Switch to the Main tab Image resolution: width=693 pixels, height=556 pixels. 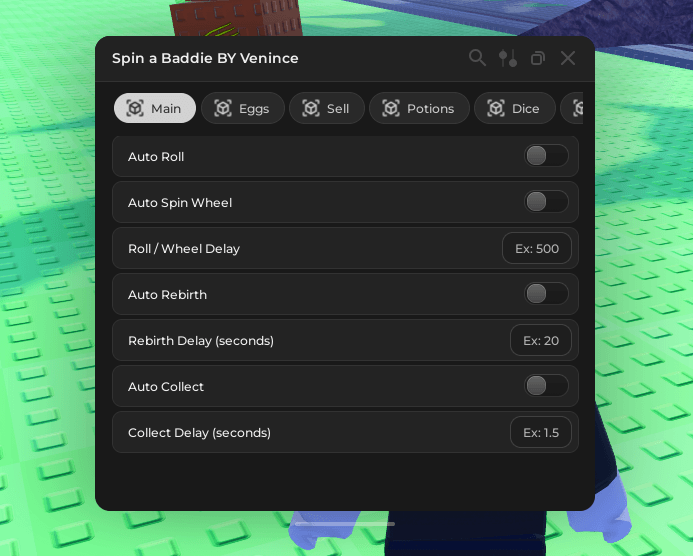click(155, 108)
